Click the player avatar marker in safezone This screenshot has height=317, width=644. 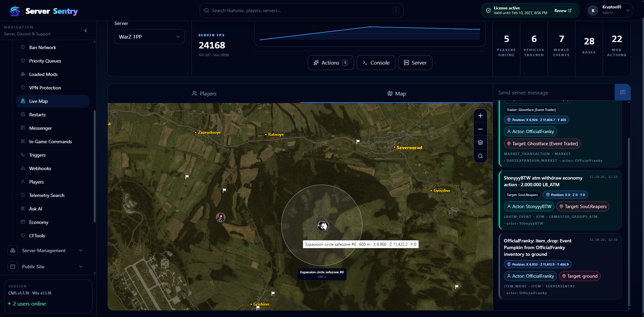coord(323,226)
